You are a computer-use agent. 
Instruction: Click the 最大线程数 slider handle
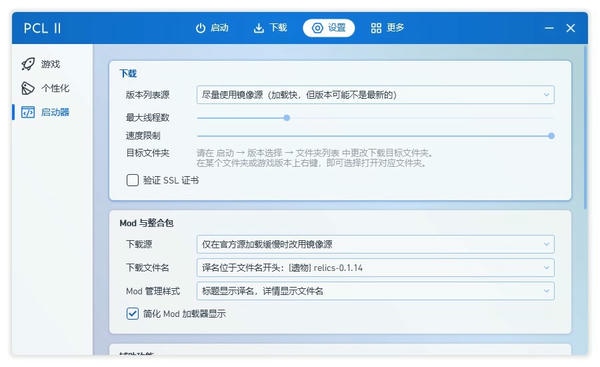click(287, 118)
